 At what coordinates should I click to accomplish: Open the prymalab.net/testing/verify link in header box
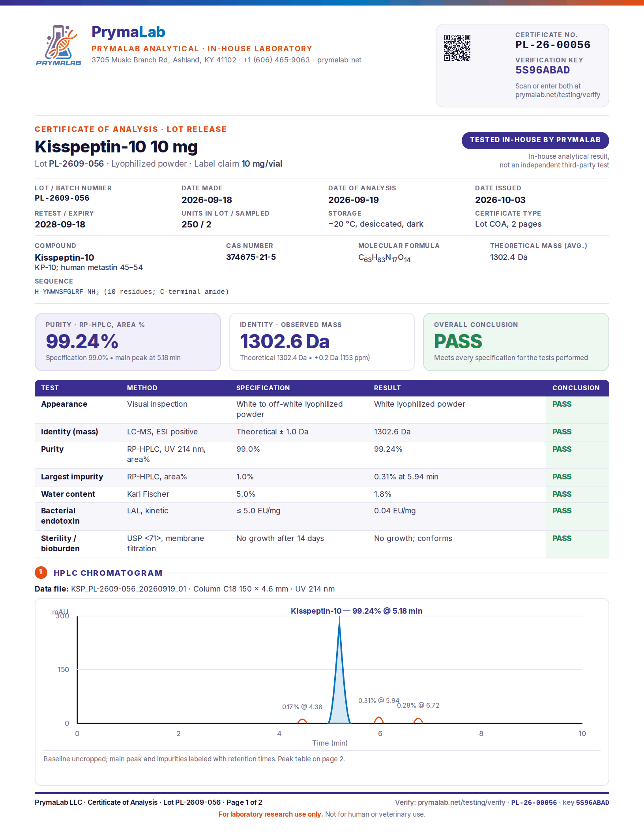click(x=558, y=95)
